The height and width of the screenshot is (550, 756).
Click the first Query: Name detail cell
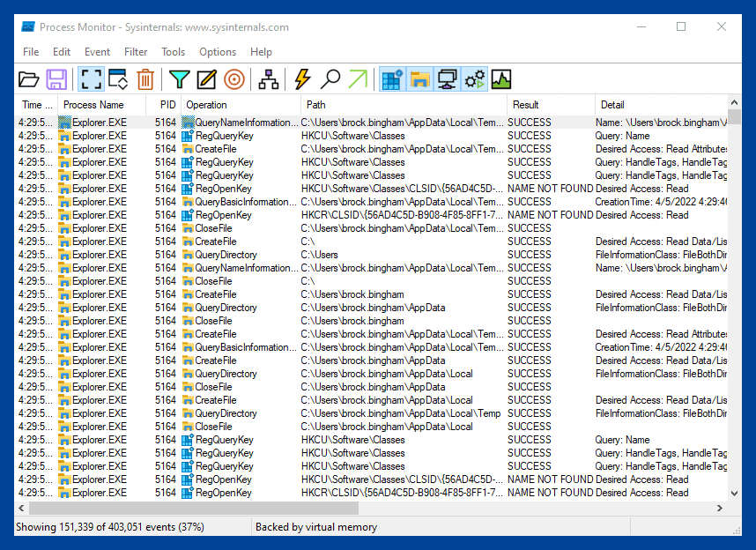tap(622, 136)
